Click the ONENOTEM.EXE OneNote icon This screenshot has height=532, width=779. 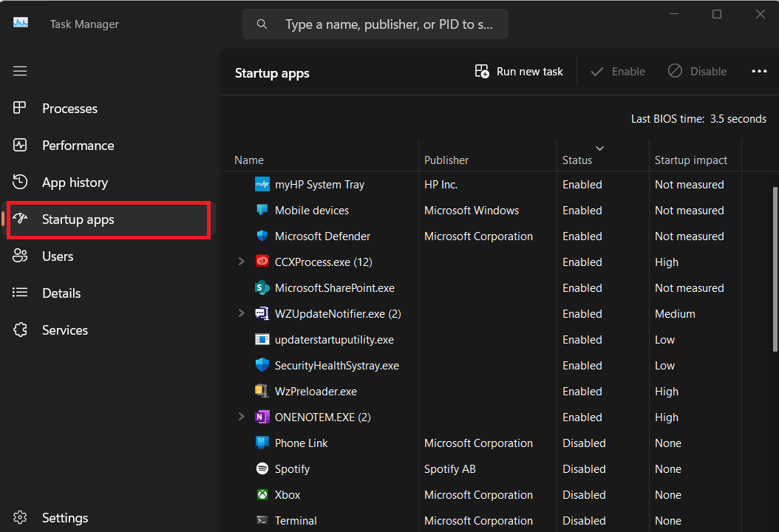[262, 417]
